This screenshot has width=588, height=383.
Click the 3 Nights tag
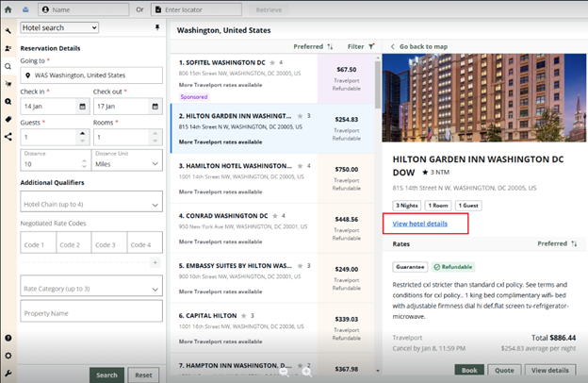[407, 206]
